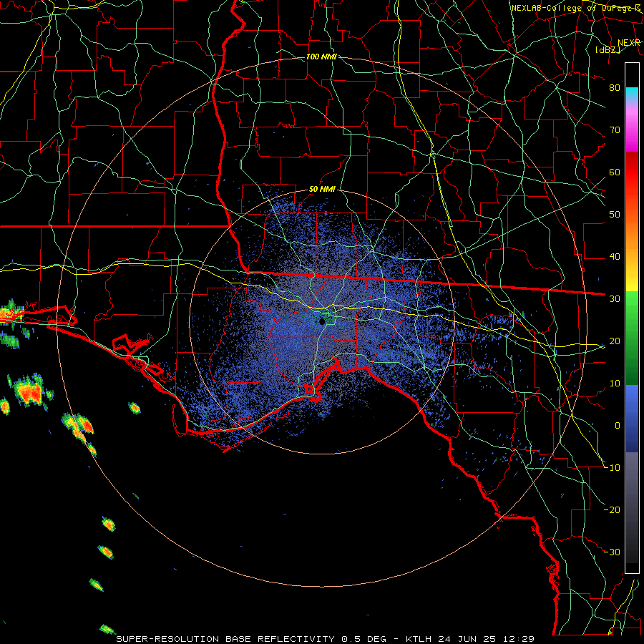Click the [dBZ] unit label above the scale

point(608,49)
